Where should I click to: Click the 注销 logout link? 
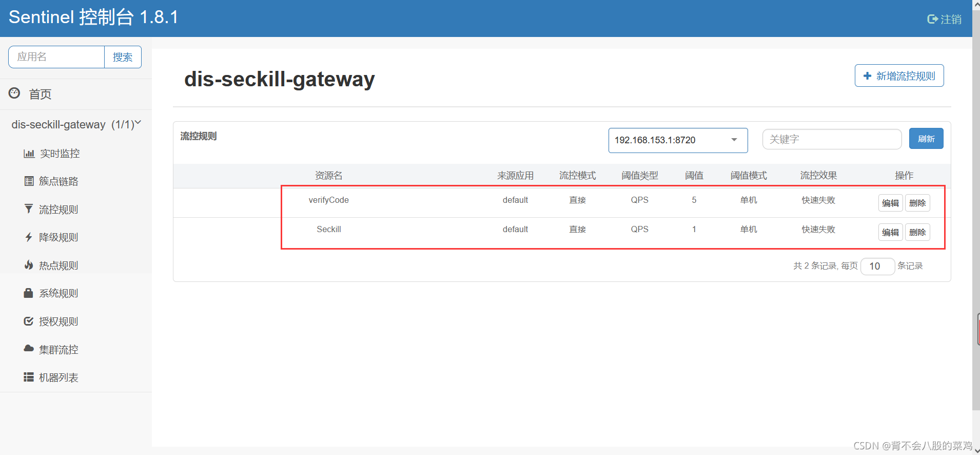(x=945, y=20)
